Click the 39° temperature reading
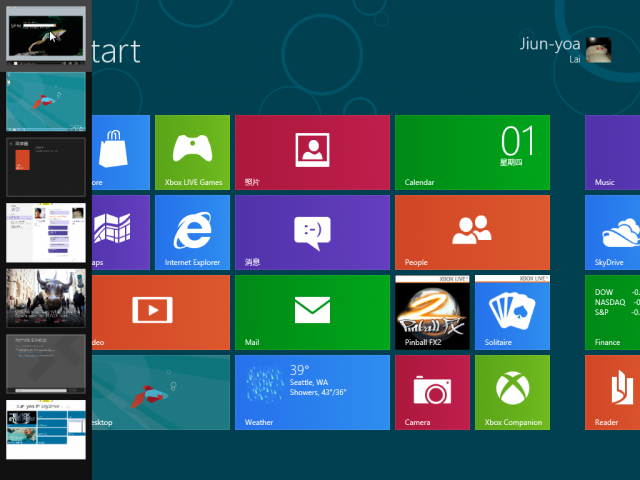640x480 pixels. click(299, 370)
